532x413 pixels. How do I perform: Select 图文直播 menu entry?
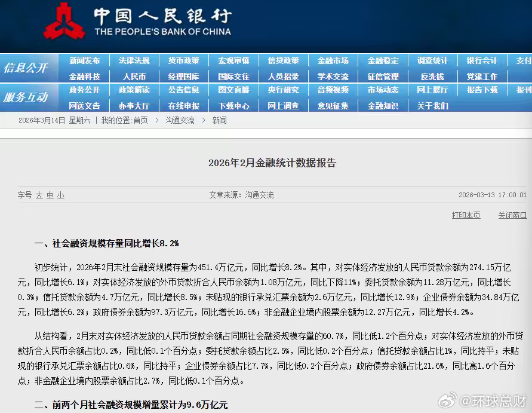pyautogui.click(x=233, y=90)
